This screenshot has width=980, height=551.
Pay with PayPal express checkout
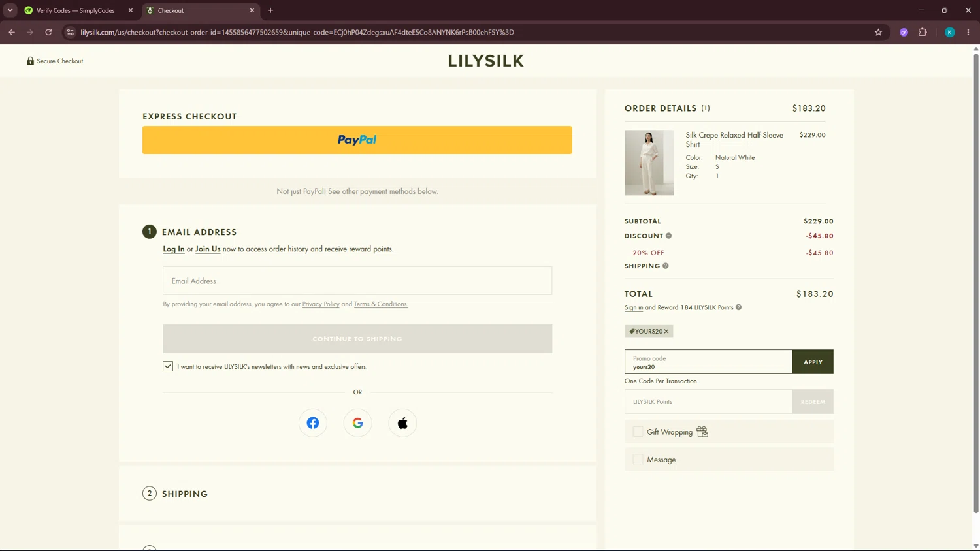pyautogui.click(x=357, y=140)
